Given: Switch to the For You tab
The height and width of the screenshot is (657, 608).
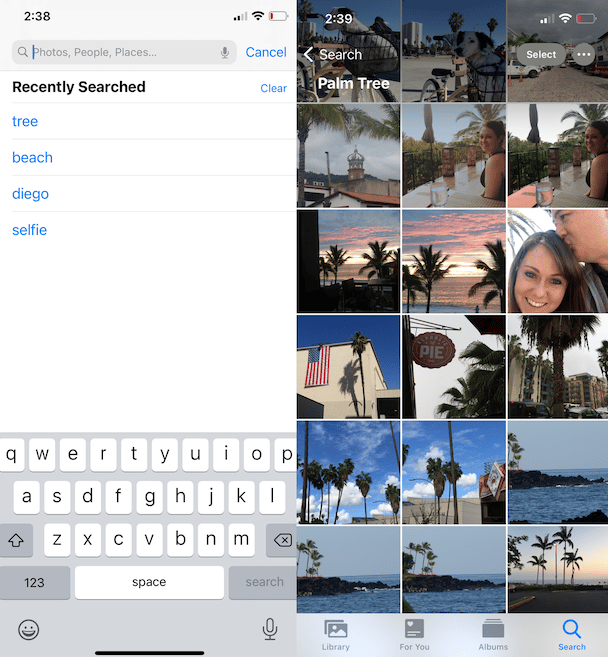Looking at the screenshot, I should (x=414, y=635).
